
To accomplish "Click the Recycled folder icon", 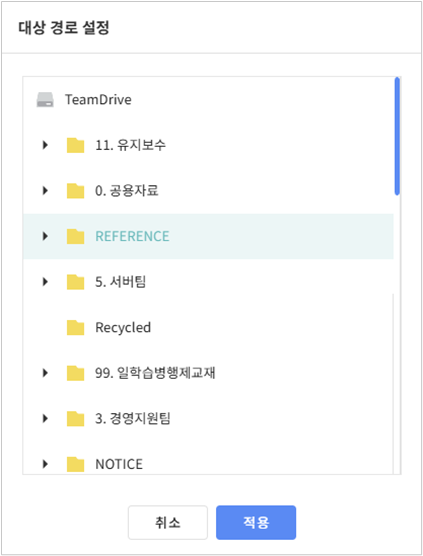I will point(76,327).
